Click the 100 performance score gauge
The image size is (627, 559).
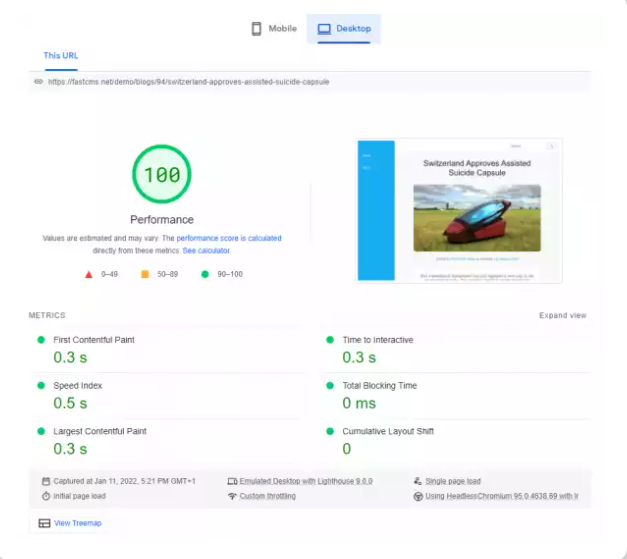pos(162,174)
